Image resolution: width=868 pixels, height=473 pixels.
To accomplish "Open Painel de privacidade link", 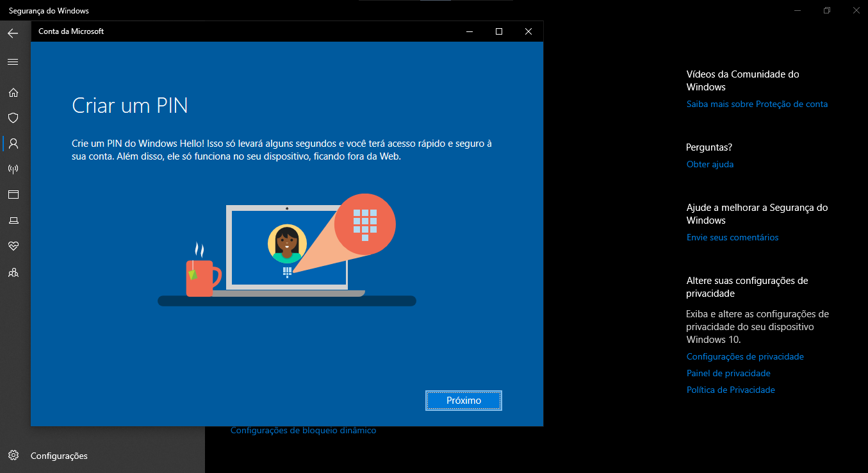I will (728, 373).
